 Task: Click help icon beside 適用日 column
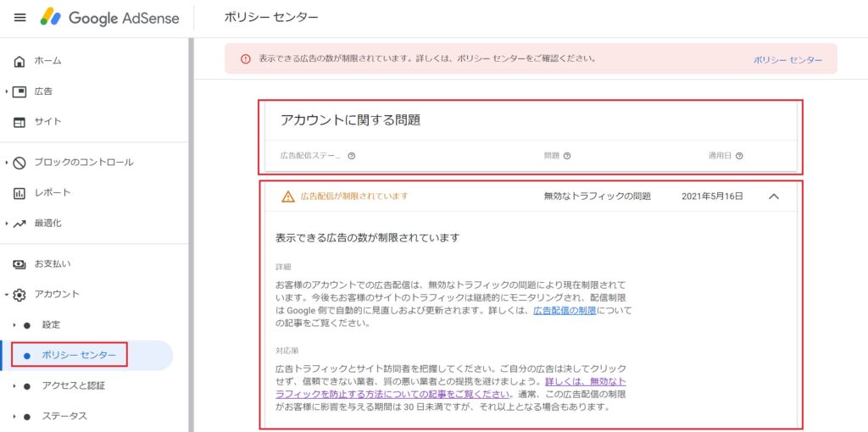tap(739, 156)
